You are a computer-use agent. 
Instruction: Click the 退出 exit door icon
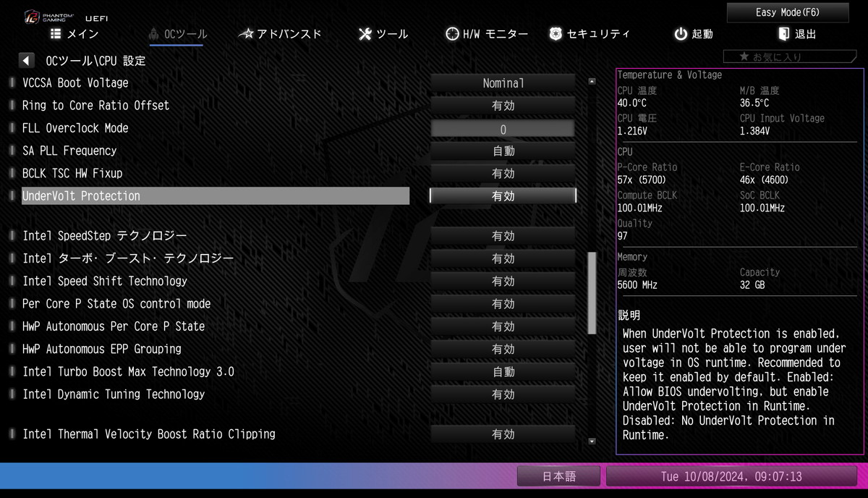pyautogui.click(x=783, y=33)
